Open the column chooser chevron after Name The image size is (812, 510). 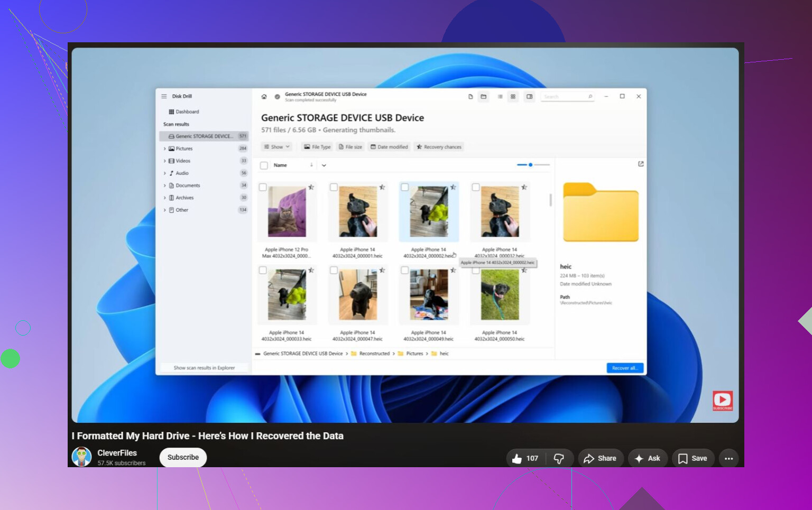pyautogui.click(x=324, y=165)
